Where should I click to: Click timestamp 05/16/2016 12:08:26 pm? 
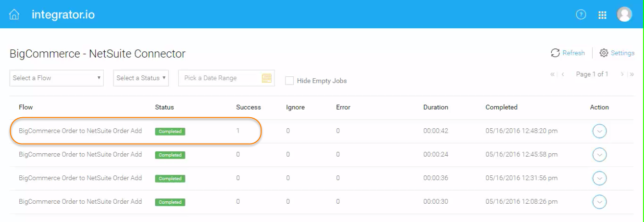tap(521, 201)
